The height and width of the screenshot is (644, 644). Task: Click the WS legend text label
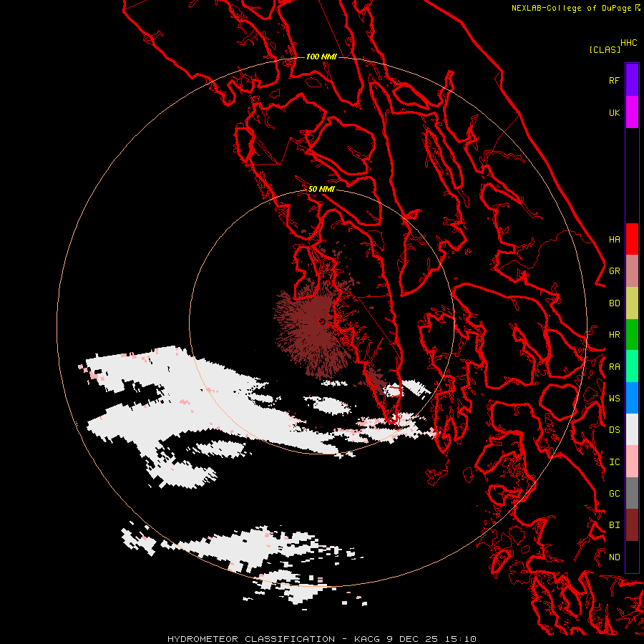pos(615,398)
